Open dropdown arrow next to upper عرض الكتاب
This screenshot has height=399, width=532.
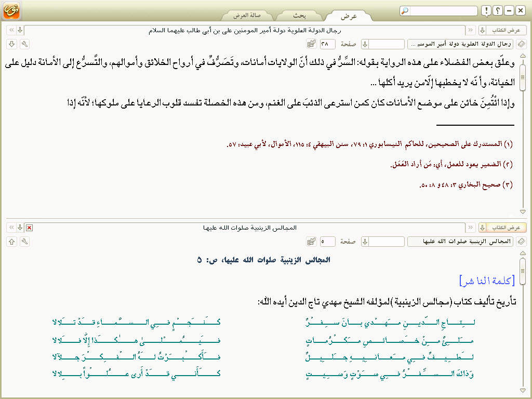pyautogui.click(x=482, y=30)
